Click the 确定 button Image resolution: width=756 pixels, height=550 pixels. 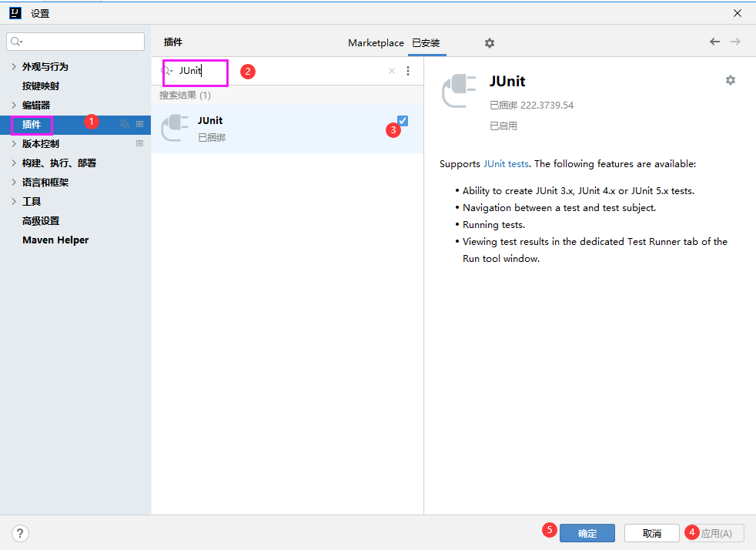(x=587, y=533)
